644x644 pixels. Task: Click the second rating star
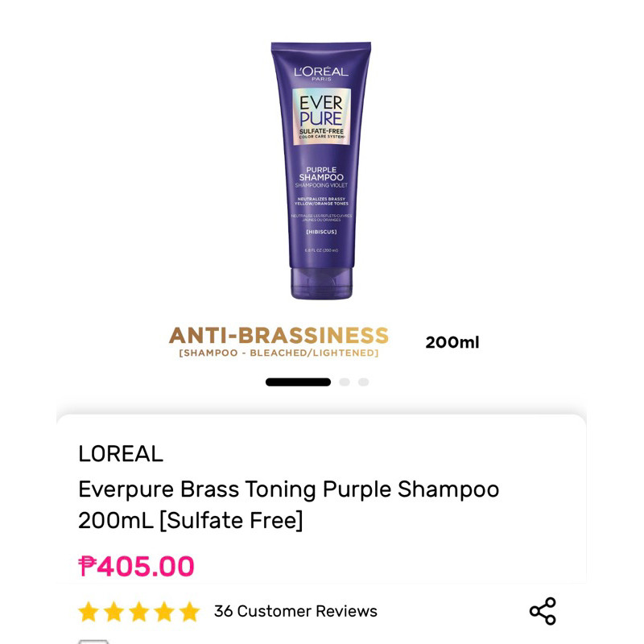[114, 612]
